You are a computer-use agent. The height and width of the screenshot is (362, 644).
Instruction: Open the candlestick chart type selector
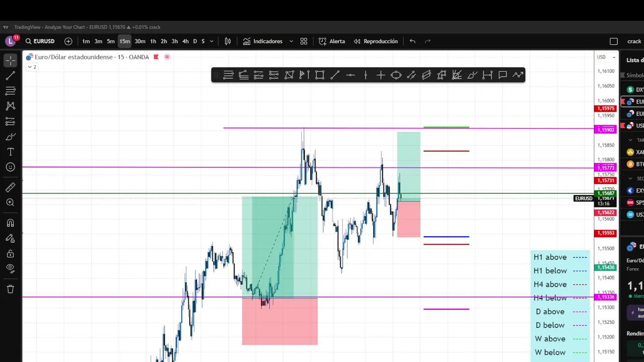(228, 41)
